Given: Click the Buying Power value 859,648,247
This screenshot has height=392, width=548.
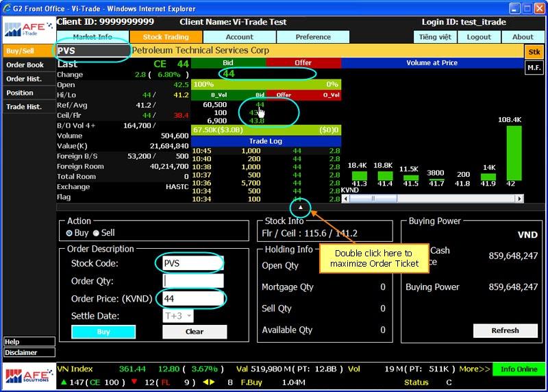Looking at the screenshot, I should click(513, 287).
